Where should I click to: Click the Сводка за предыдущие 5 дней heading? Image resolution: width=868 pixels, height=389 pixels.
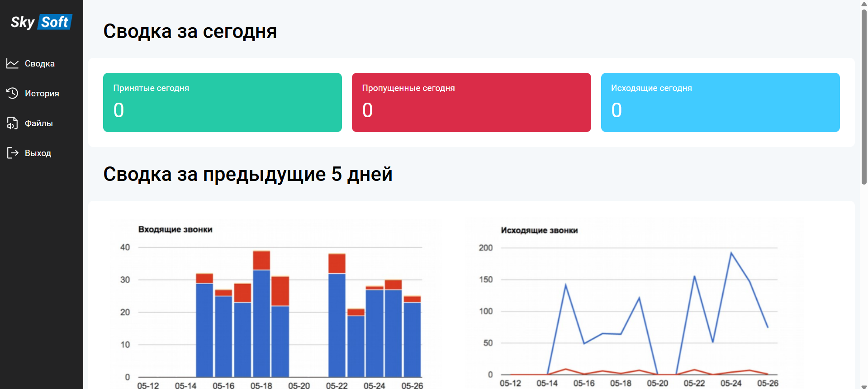pos(248,174)
